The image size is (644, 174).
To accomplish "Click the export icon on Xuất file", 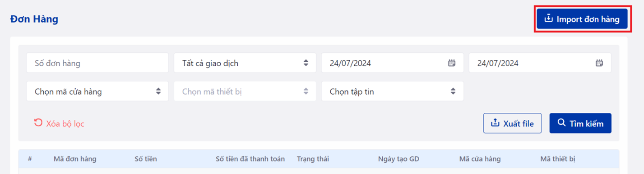I will click(x=495, y=123).
